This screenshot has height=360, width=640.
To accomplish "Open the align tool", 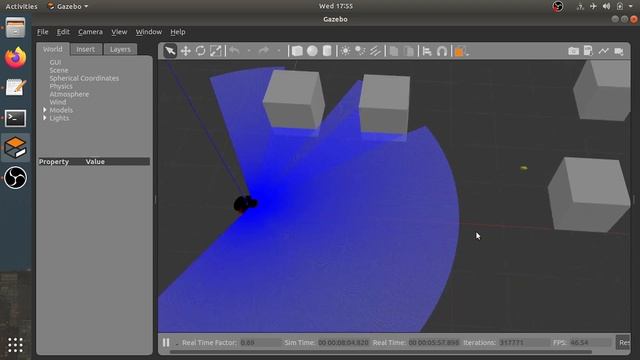I will (x=427, y=51).
